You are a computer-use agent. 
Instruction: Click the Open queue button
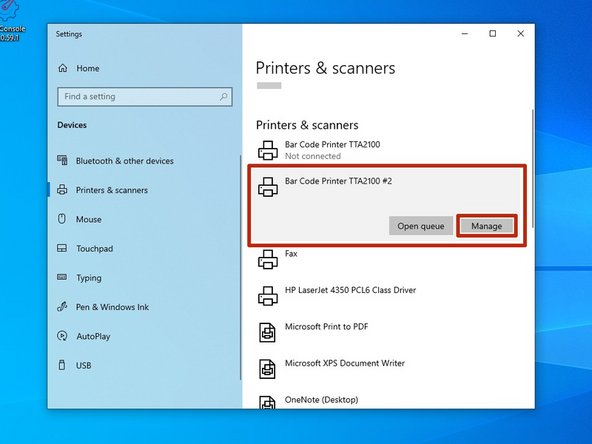(421, 226)
